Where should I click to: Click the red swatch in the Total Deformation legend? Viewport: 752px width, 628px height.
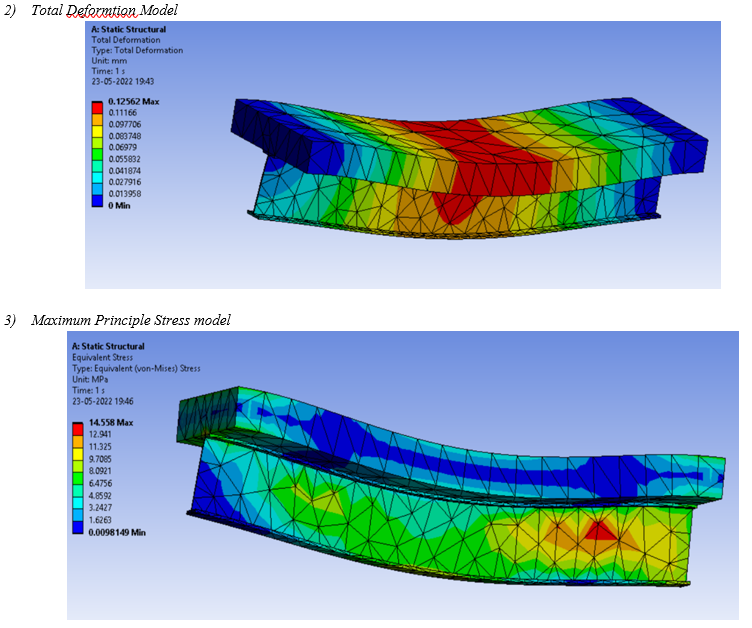[97, 107]
